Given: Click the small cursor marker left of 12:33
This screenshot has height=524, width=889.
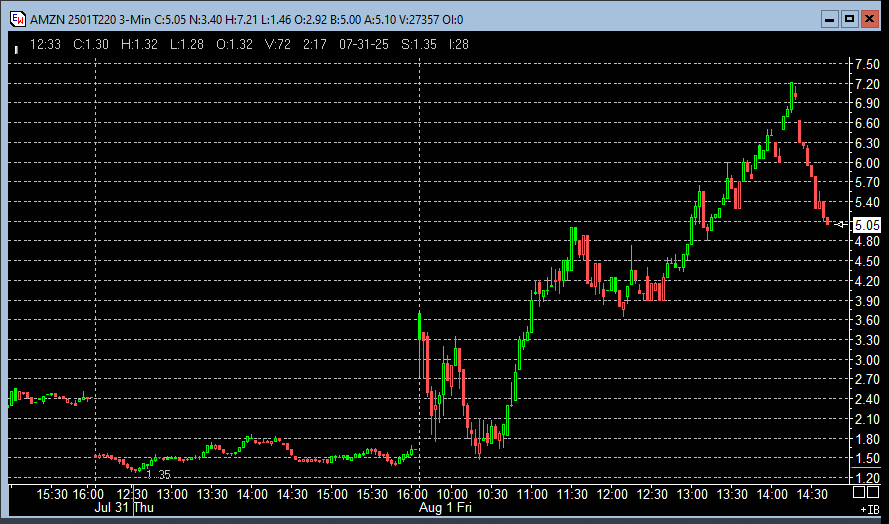Looking at the screenshot, I should [16, 50].
